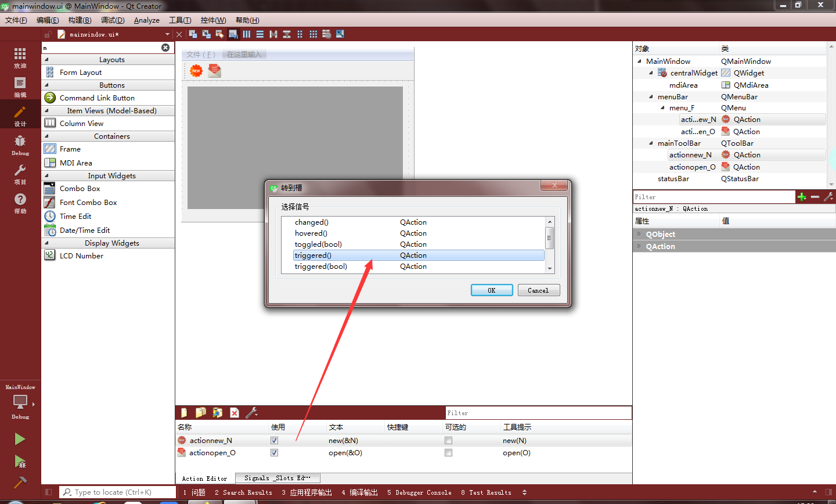The height and width of the screenshot is (504, 836).
Task: Check the optional checkbox for actionnew_N
Action: click(x=448, y=440)
